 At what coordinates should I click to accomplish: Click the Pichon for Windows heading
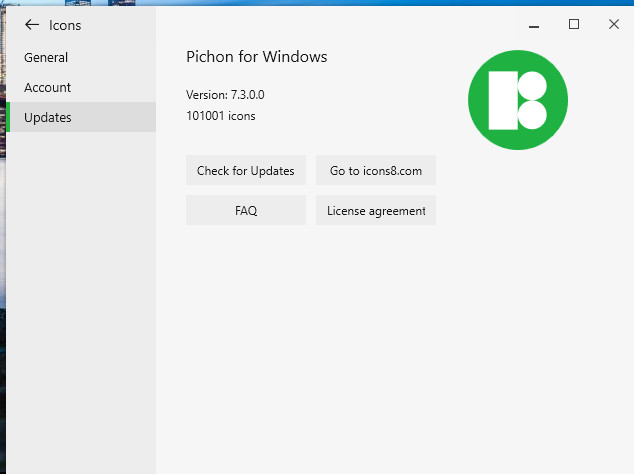coord(257,57)
